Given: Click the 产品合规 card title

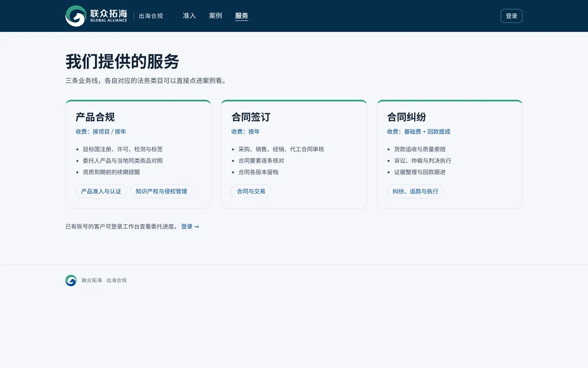Looking at the screenshot, I should tap(95, 117).
